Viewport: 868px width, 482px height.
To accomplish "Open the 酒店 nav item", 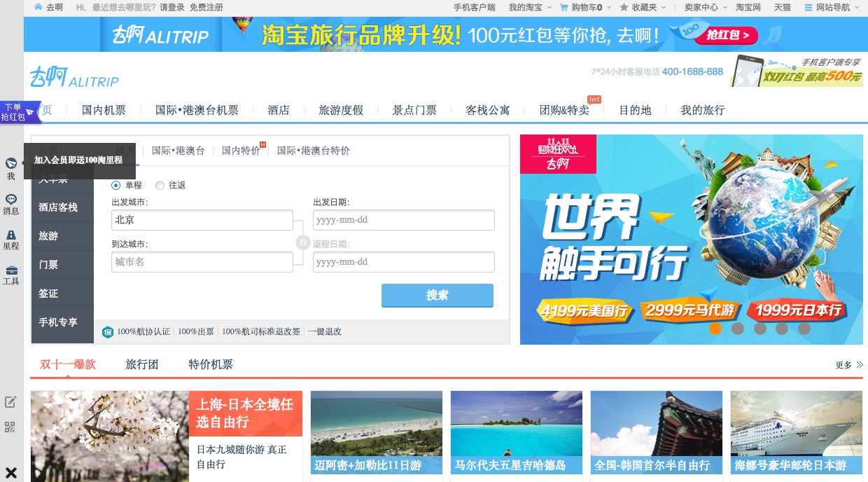I will pos(279,110).
